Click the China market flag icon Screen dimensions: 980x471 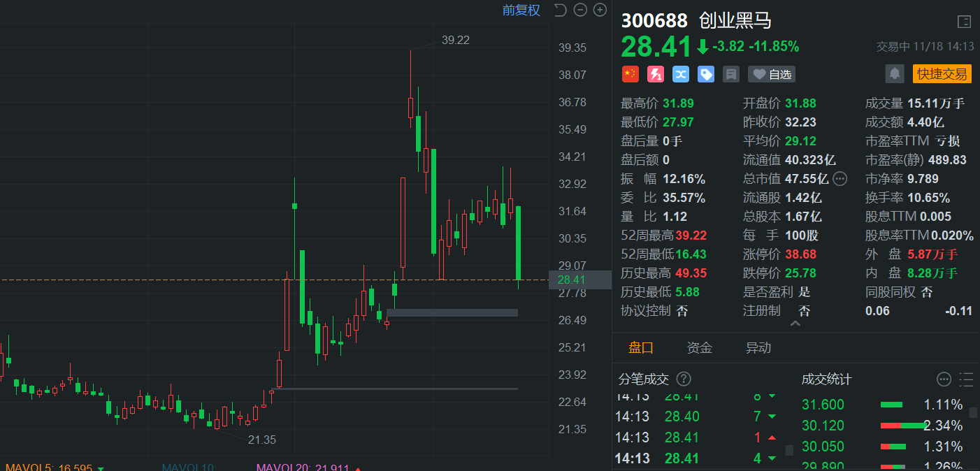(x=630, y=74)
